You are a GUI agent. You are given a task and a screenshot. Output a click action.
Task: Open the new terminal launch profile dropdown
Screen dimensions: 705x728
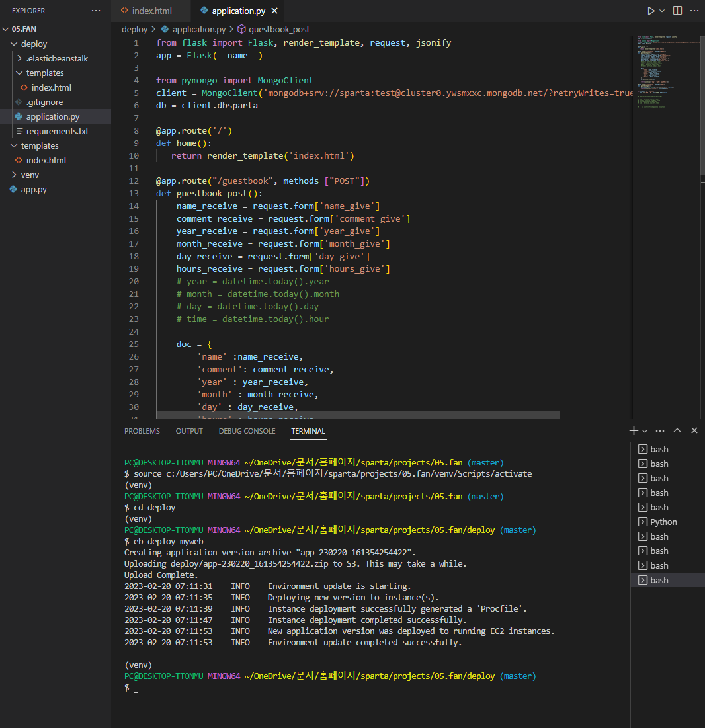click(x=645, y=431)
